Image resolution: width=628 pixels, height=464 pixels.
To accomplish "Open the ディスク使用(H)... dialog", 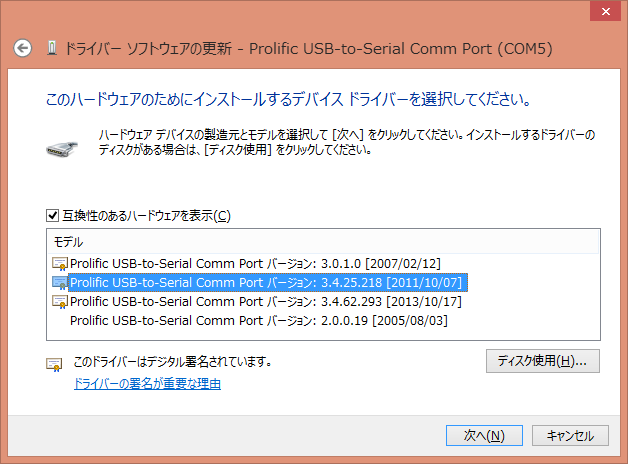I will 541,360.
